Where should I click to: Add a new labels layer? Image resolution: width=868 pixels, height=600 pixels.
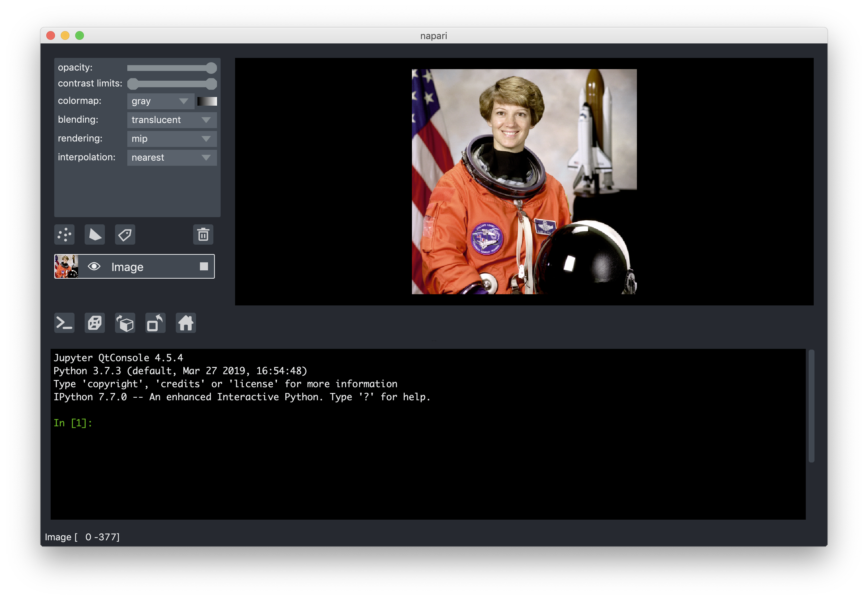[125, 234]
